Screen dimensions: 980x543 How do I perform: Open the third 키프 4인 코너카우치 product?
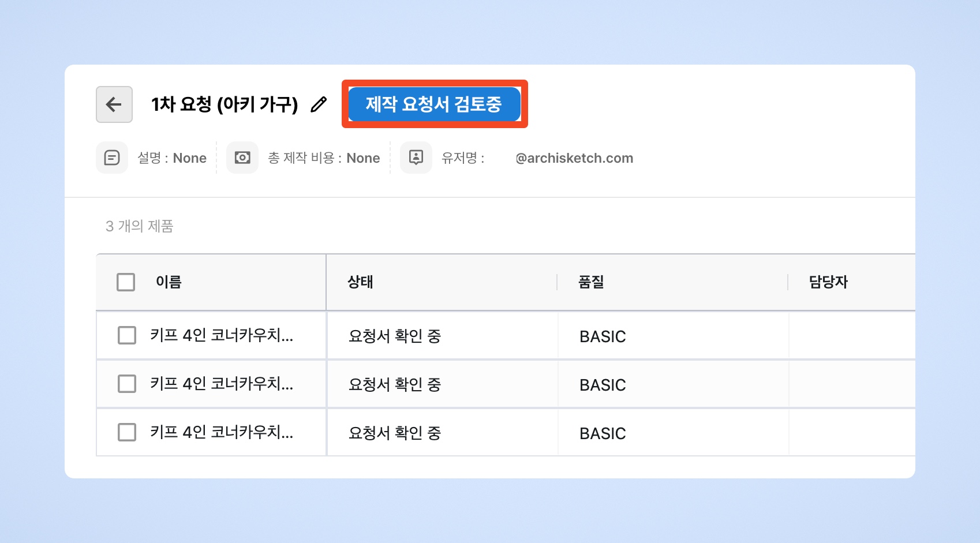click(222, 432)
